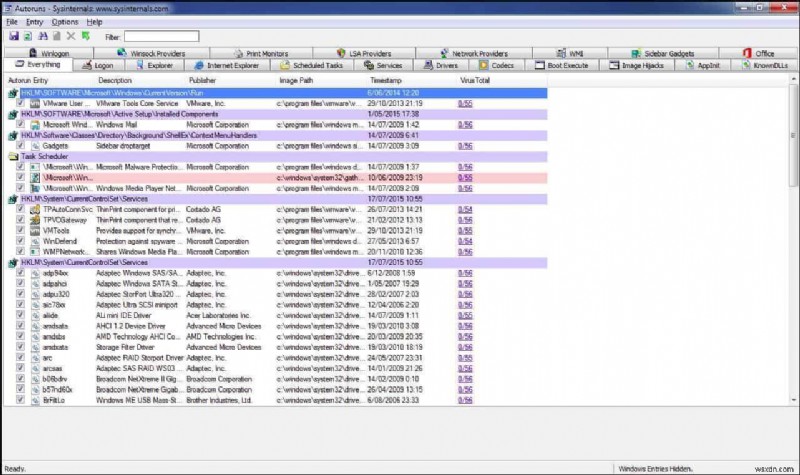Uncheck the arcsas driver checkbox

coord(20,368)
